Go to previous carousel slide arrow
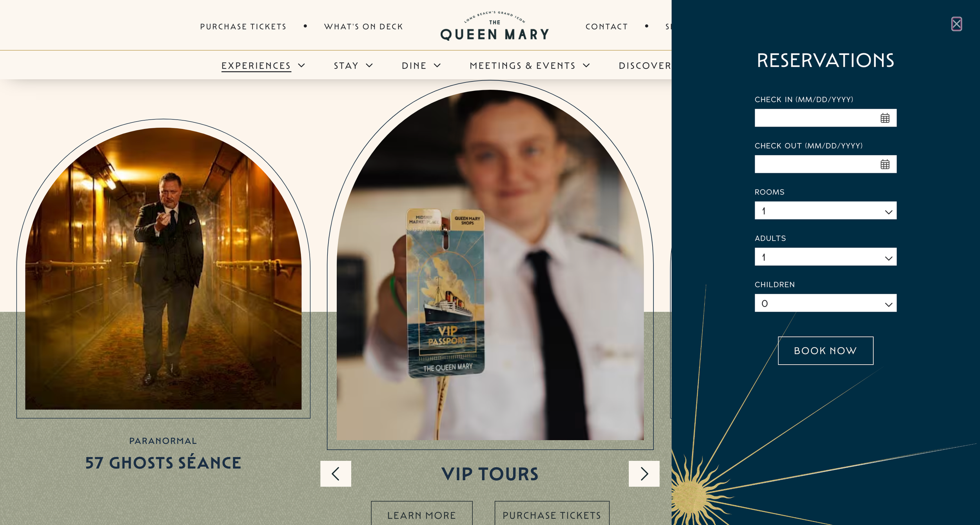This screenshot has height=525, width=980. tap(336, 474)
